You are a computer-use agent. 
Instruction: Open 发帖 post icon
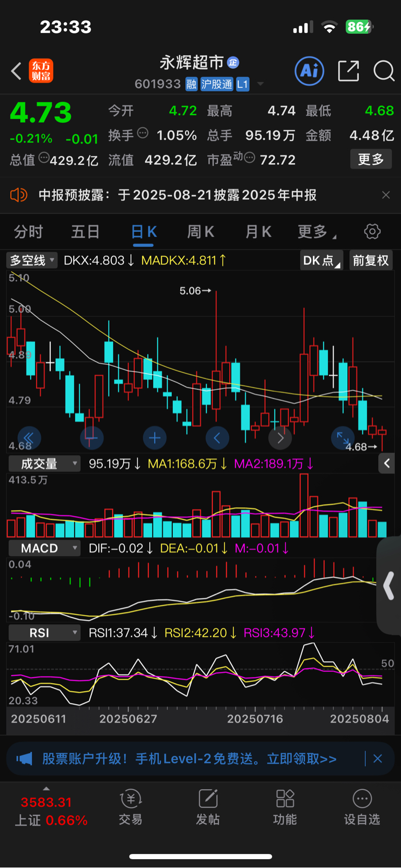[x=208, y=807]
